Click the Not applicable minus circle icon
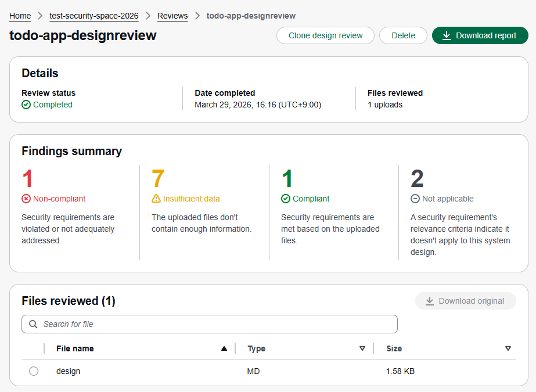536x392 pixels. (415, 199)
